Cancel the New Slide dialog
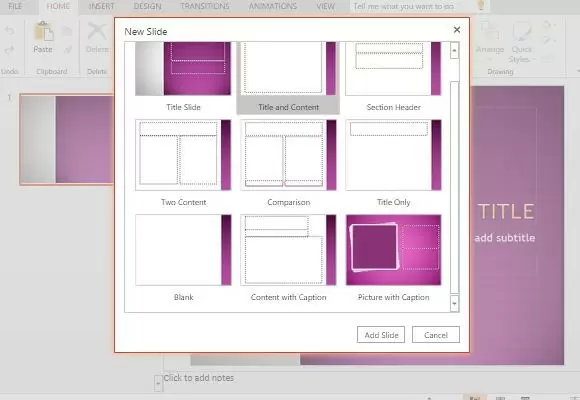The image size is (580, 400). [x=436, y=335]
